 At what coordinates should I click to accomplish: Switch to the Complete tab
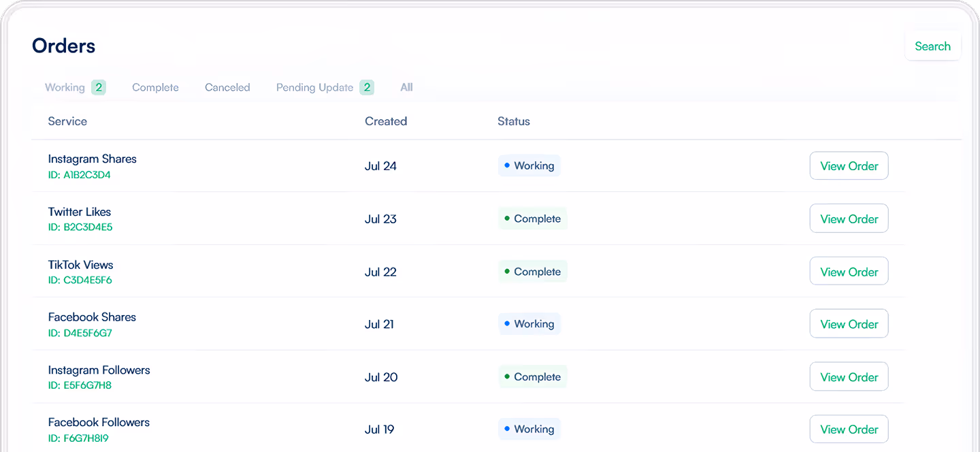click(x=155, y=87)
